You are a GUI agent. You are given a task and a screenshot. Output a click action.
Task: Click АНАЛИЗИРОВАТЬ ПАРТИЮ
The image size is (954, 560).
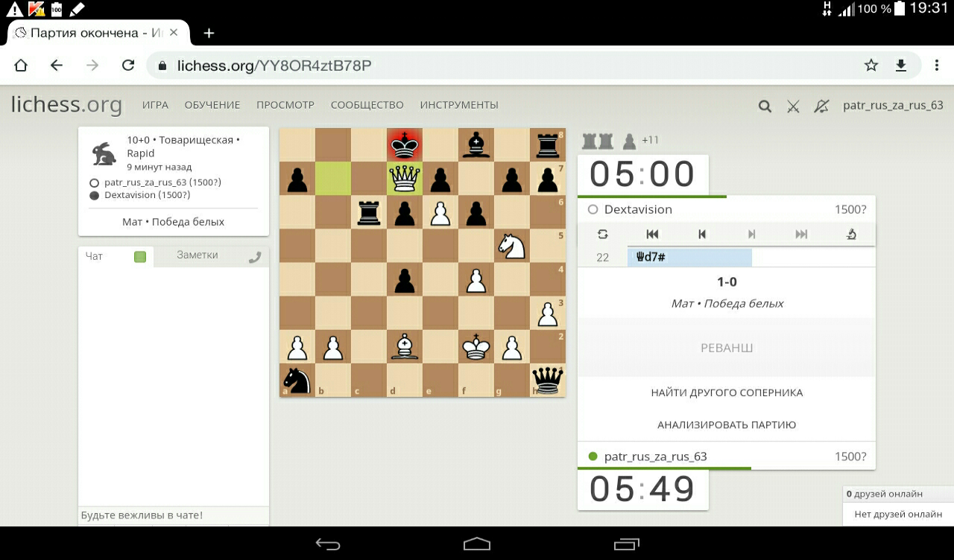727,424
